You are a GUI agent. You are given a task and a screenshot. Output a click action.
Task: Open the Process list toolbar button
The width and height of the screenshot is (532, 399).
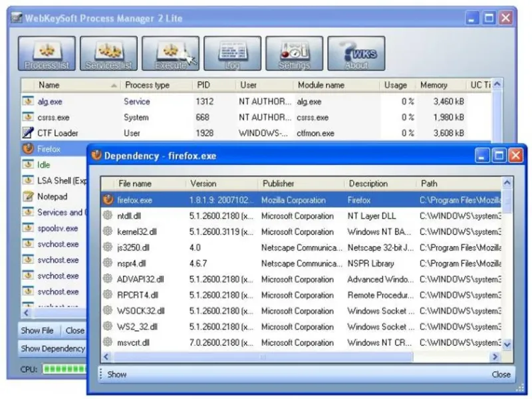coord(47,54)
